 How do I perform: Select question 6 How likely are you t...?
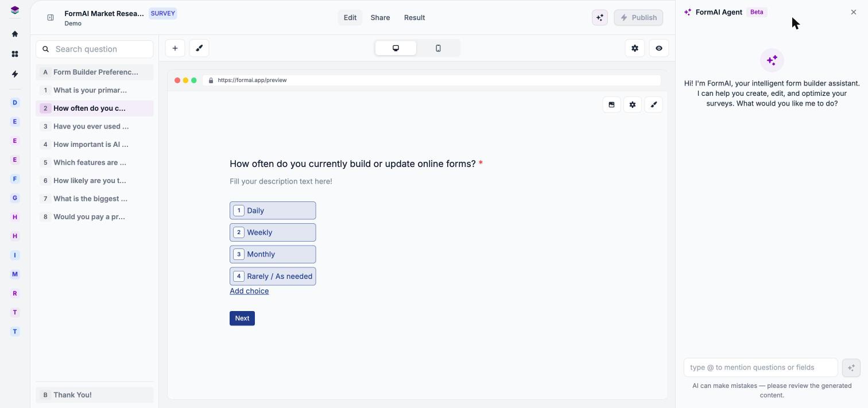(x=95, y=181)
